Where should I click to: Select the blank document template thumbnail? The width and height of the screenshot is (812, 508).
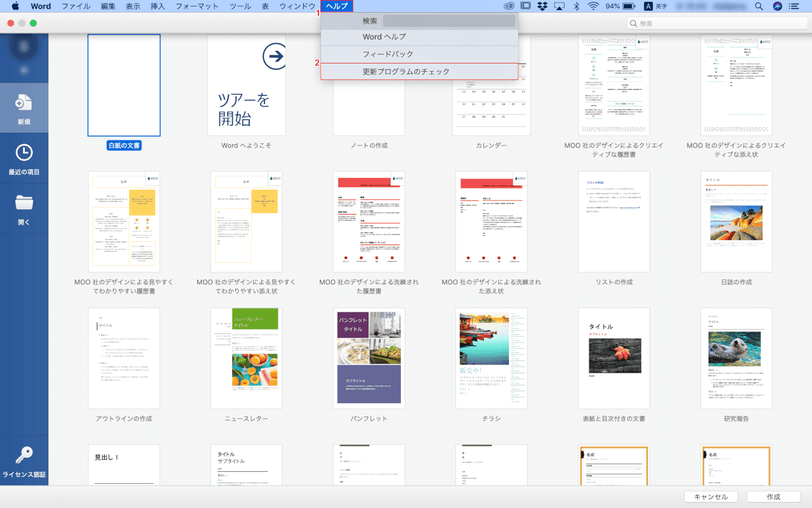coord(124,85)
